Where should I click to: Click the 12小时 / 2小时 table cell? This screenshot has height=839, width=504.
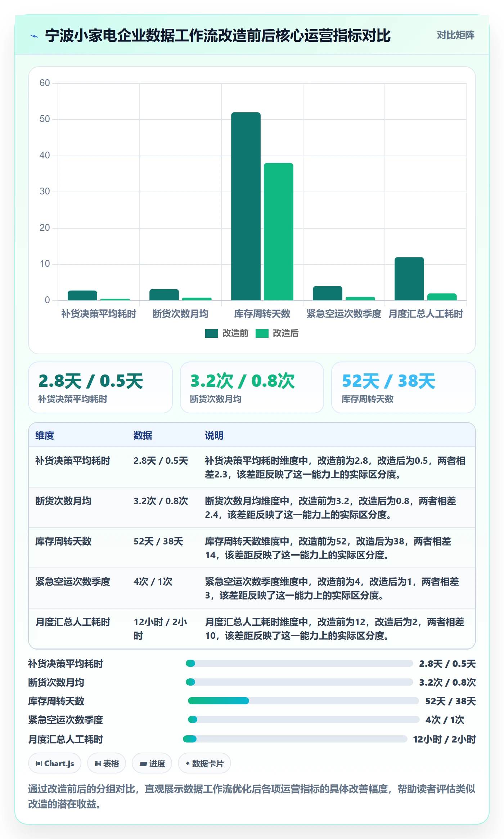(161, 629)
